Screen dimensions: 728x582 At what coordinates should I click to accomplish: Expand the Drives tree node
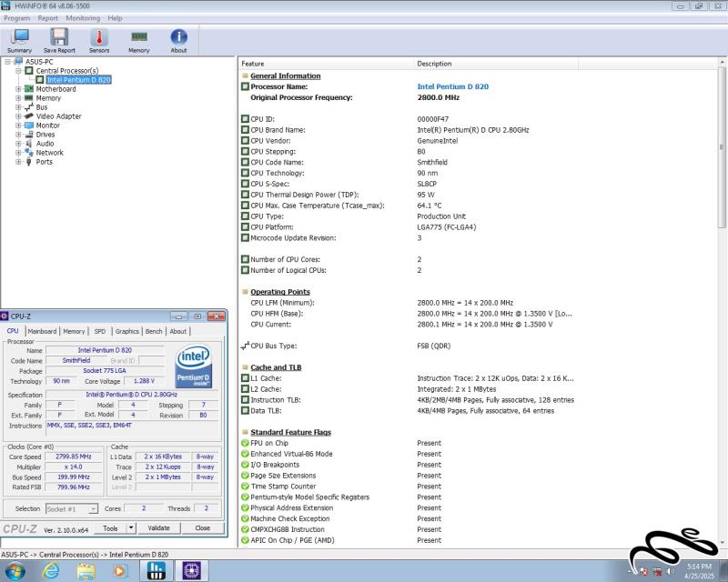[x=18, y=135]
